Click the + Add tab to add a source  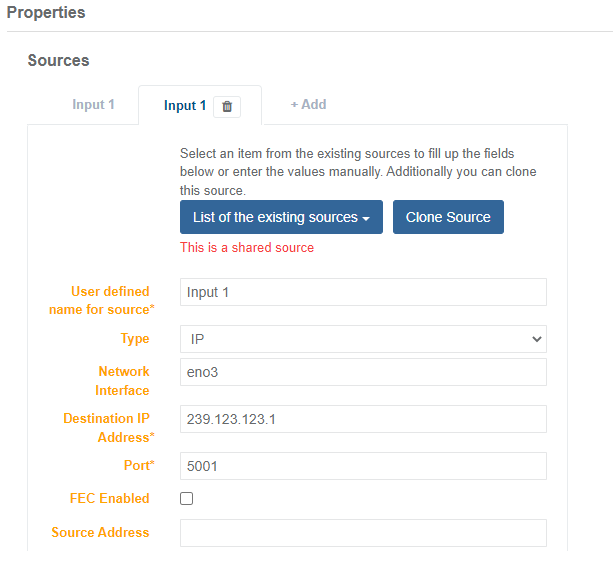coord(308,104)
